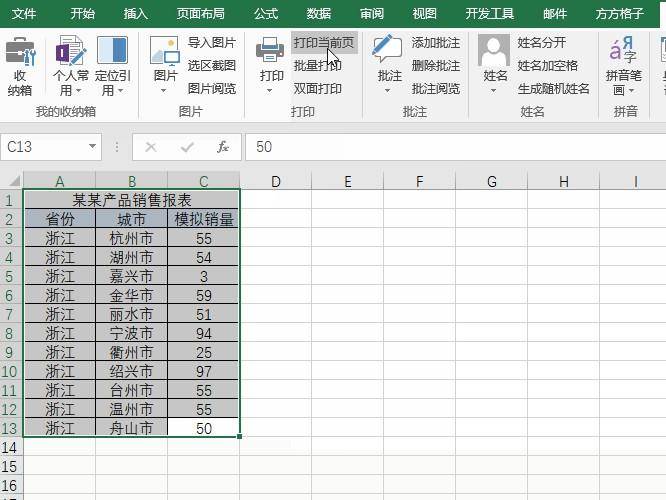Switch to the 开始 tab
Image resolution: width=666 pixels, height=500 pixels.
82,14
